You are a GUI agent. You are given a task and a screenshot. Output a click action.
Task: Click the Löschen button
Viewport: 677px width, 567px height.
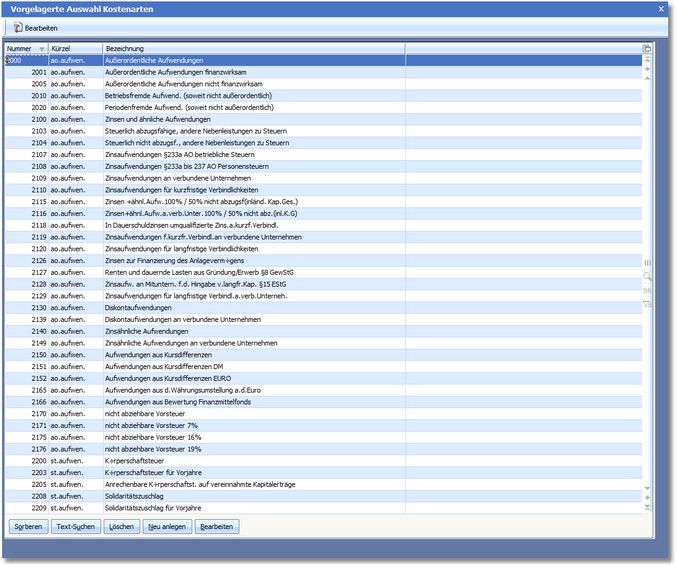(121, 526)
